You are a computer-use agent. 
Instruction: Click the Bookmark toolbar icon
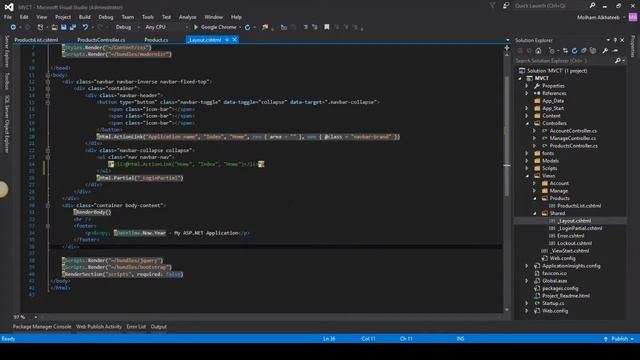tap(327, 27)
